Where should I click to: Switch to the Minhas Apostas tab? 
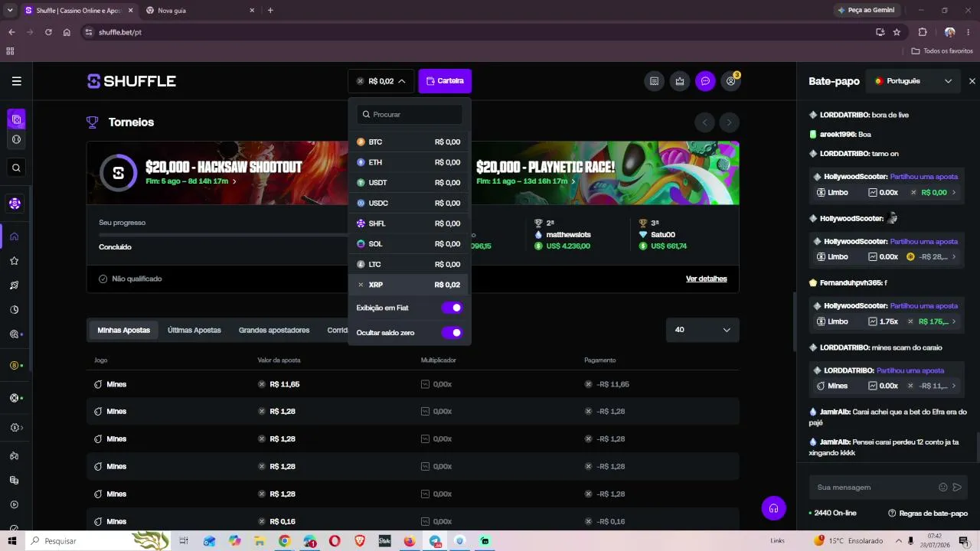coord(123,331)
